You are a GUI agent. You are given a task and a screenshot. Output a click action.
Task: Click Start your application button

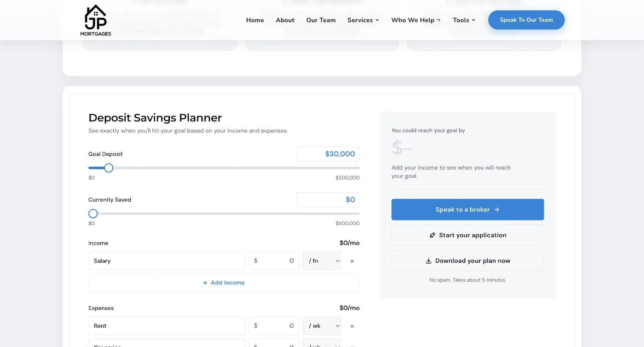click(x=468, y=235)
